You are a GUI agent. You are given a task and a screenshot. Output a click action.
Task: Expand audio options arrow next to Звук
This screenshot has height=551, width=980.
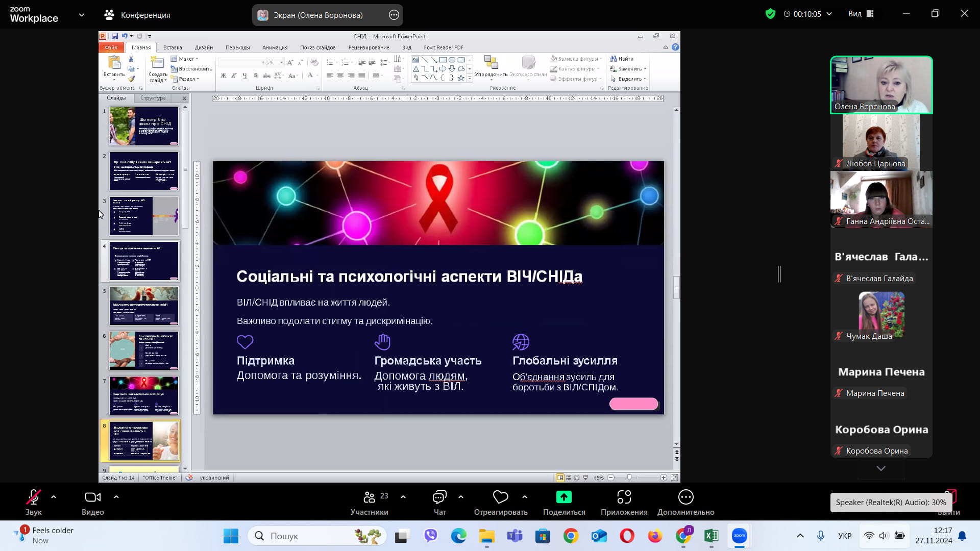[x=54, y=497]
